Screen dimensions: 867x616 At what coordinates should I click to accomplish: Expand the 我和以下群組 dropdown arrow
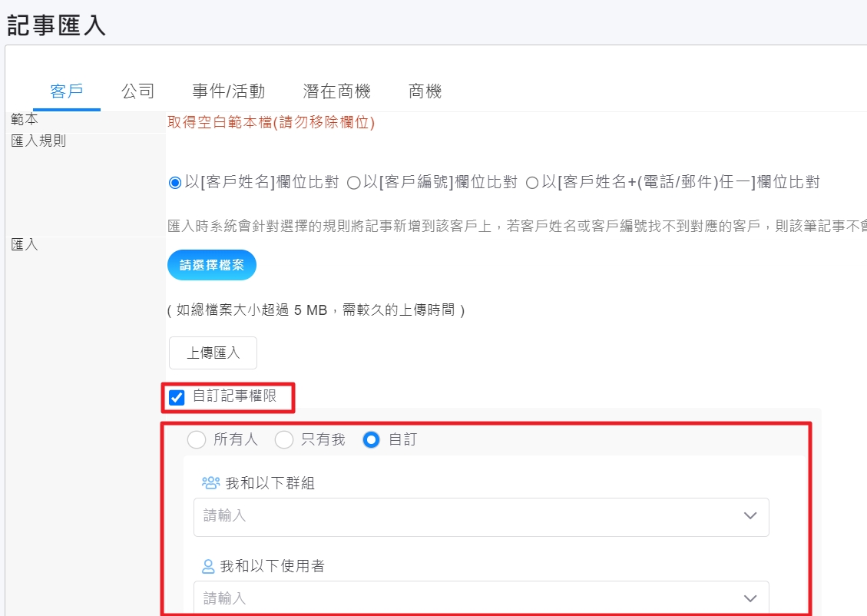point(750,516)
